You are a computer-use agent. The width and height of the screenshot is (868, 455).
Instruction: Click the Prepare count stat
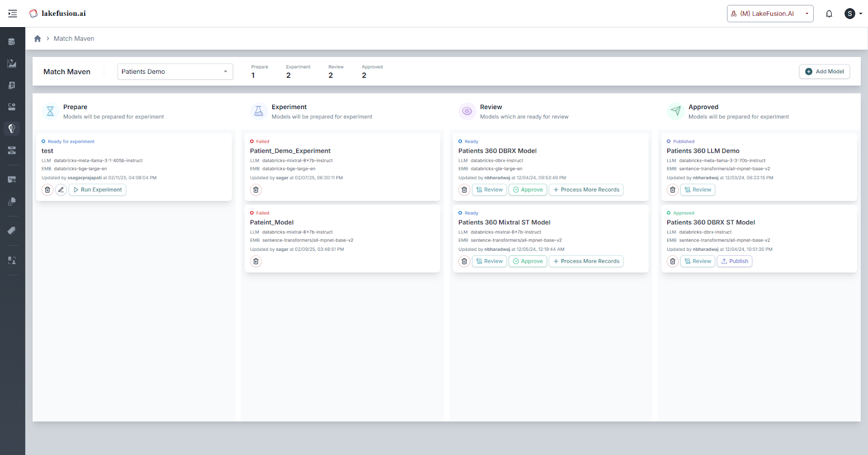pyautogui.click(x=259, y=71)
